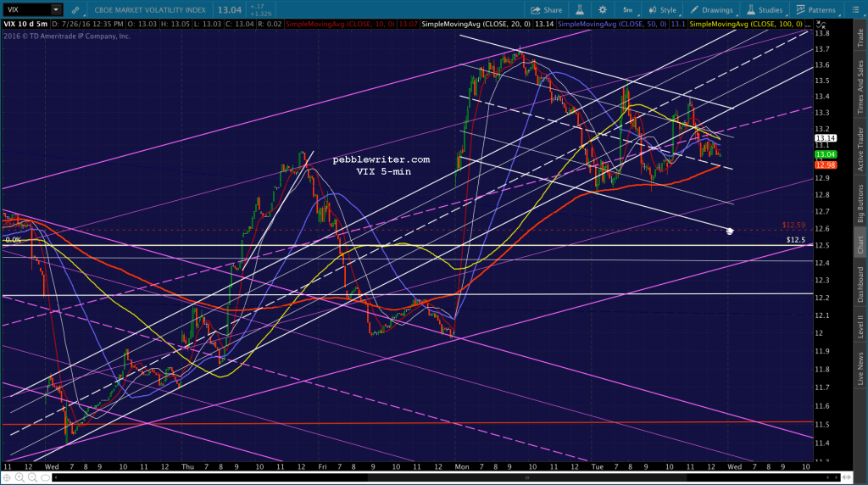Click the Studies flask icon
Viewport: 868px width, 485px height.
point(751,10)
